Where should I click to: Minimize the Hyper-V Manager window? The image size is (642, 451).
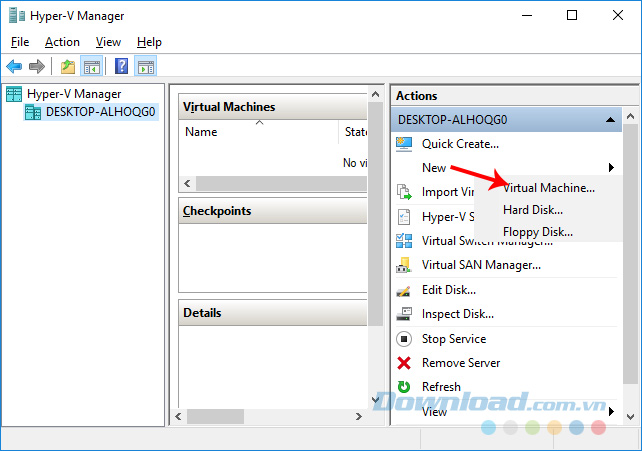tap(527, 16)
